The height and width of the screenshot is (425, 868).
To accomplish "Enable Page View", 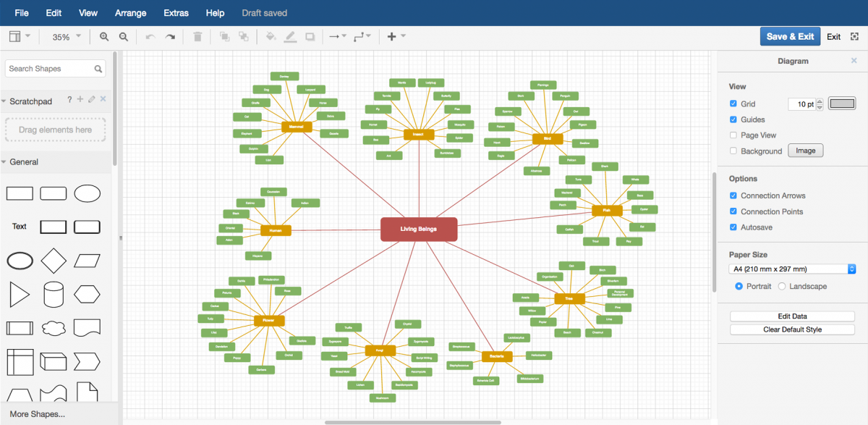I will tap(733, 135).
